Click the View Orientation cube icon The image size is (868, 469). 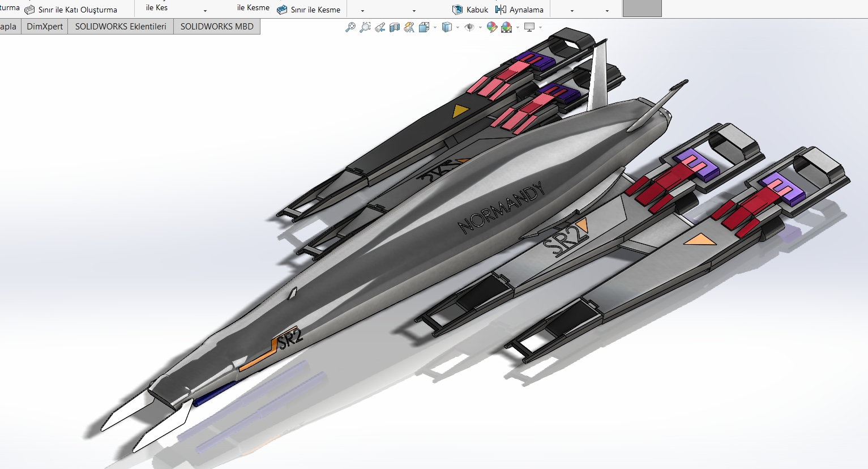pos(424,27)
